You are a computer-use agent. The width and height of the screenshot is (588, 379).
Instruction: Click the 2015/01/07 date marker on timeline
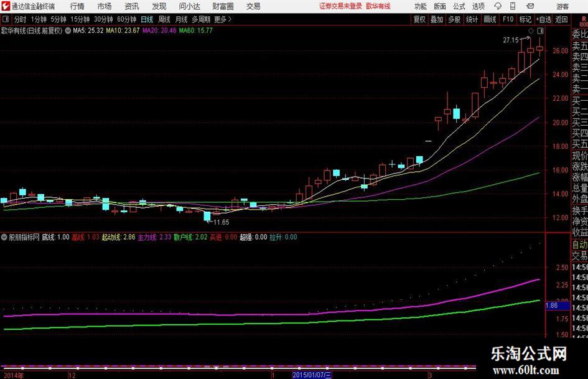point(312,375)
